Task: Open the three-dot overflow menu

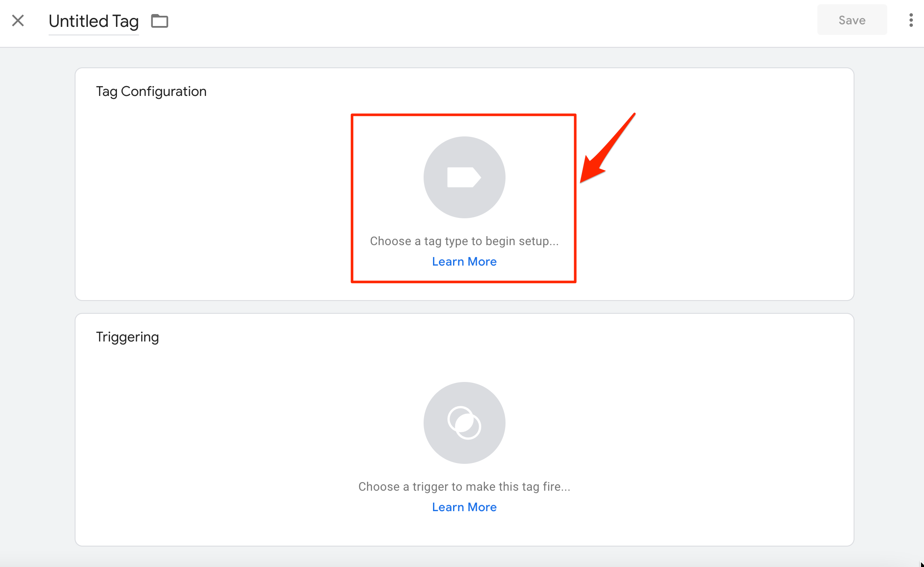Action: 911,20
